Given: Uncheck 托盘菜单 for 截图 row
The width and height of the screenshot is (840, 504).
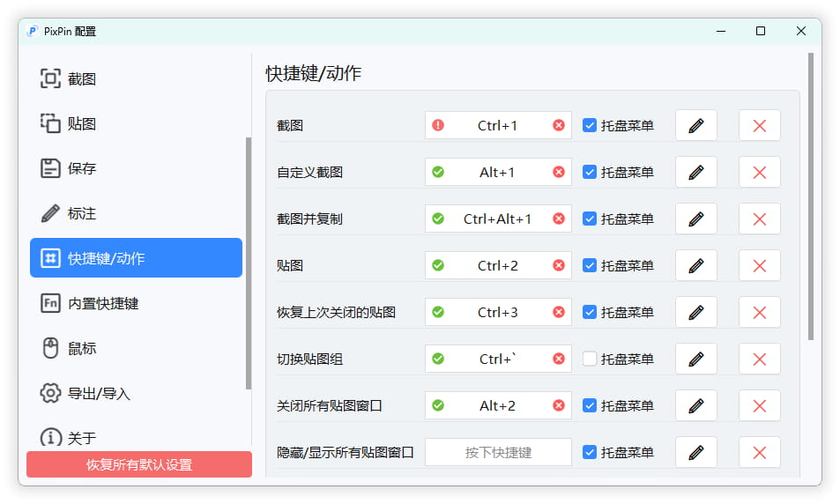Looking at the screenshot, I should click(590, 126).
